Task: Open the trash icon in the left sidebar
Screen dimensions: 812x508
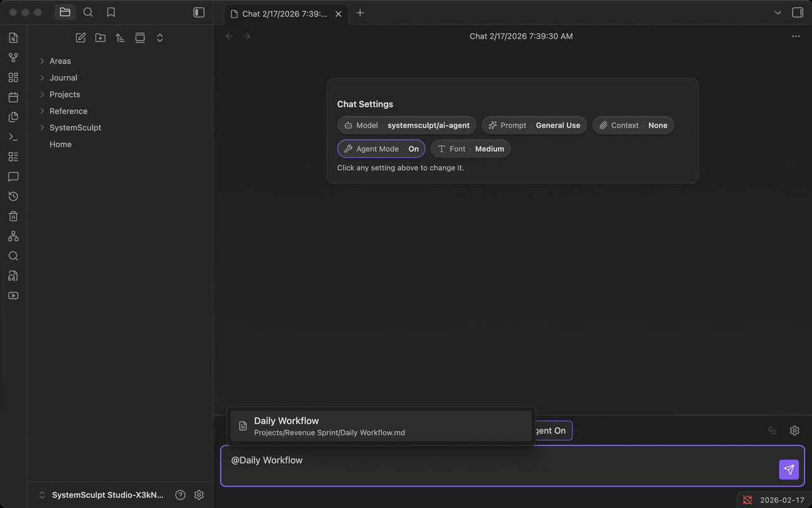Action: (13, 216)
